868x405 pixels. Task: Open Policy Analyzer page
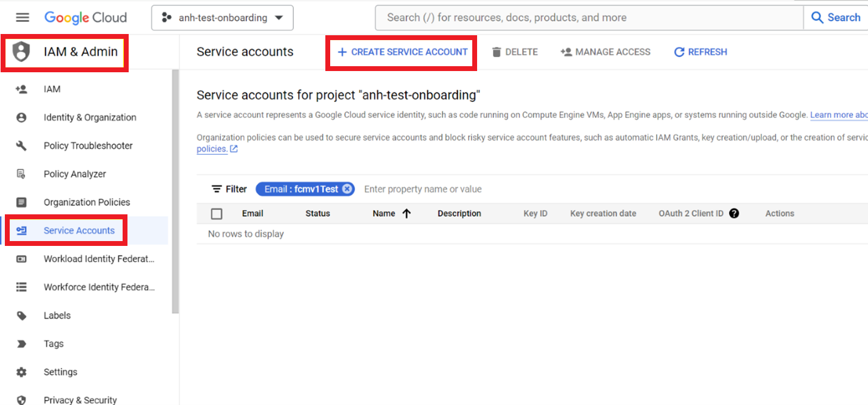75,174
